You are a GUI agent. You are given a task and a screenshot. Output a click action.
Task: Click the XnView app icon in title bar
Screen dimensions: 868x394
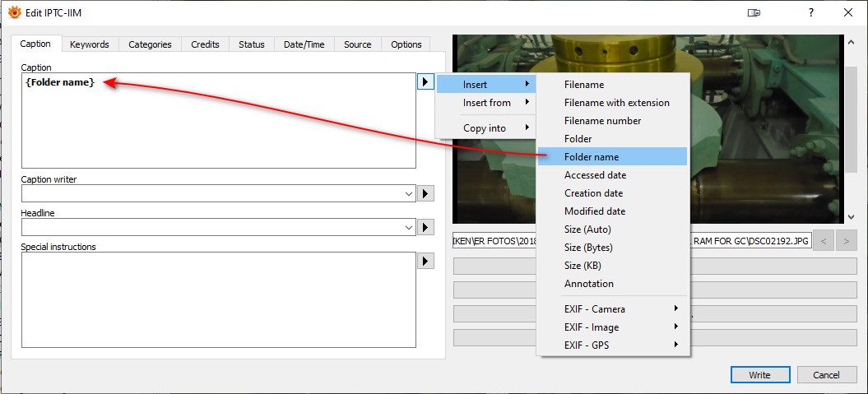[14, 12]
